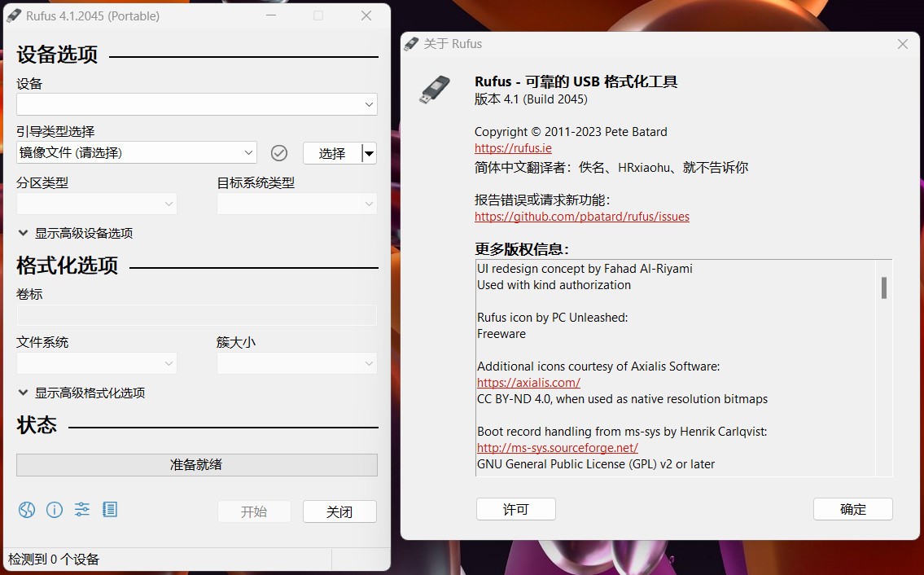Open the 设备 device dropdown

pos(197,104)
